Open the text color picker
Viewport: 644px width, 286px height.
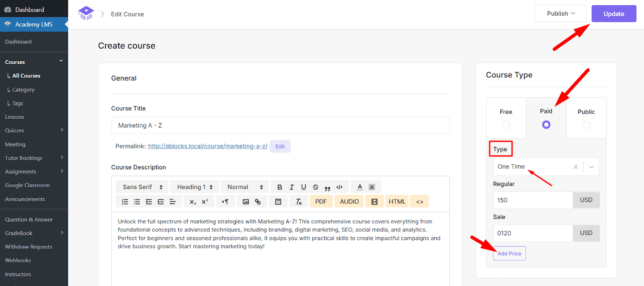tap(360, 187)
